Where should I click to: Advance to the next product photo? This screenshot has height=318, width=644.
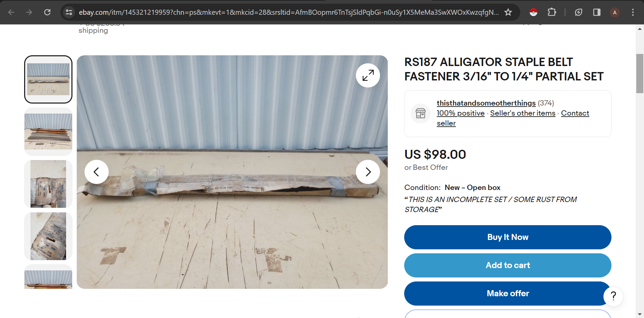pos(368,172)
